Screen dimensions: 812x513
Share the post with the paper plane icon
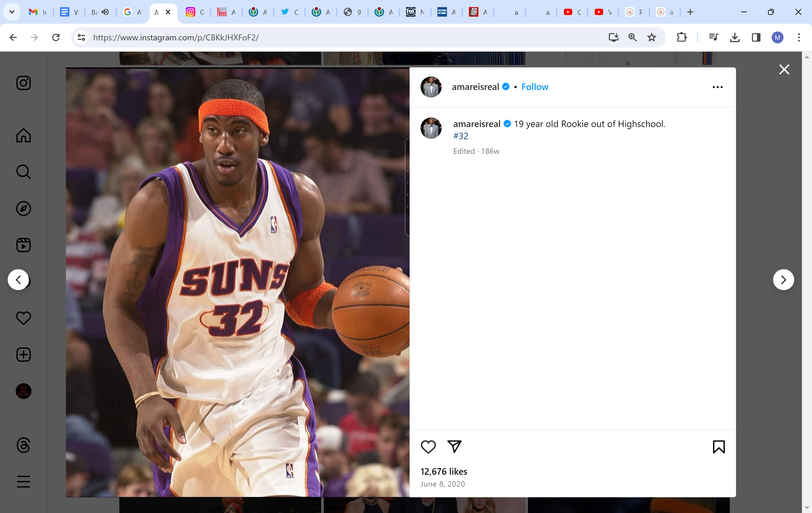pyautogui.click(x=454, y=446)
